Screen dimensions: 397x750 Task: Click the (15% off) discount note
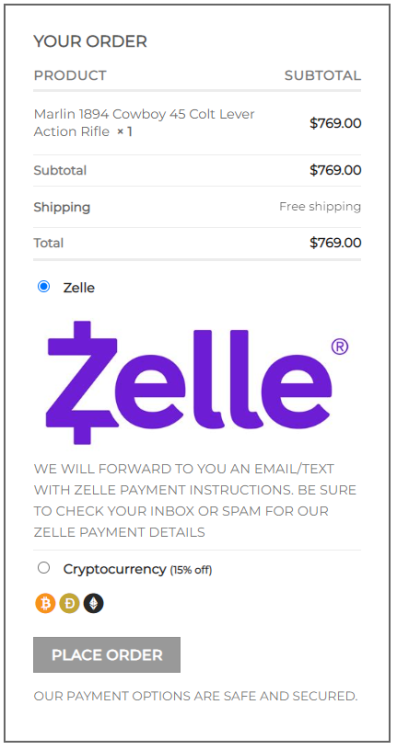[191, 570]
